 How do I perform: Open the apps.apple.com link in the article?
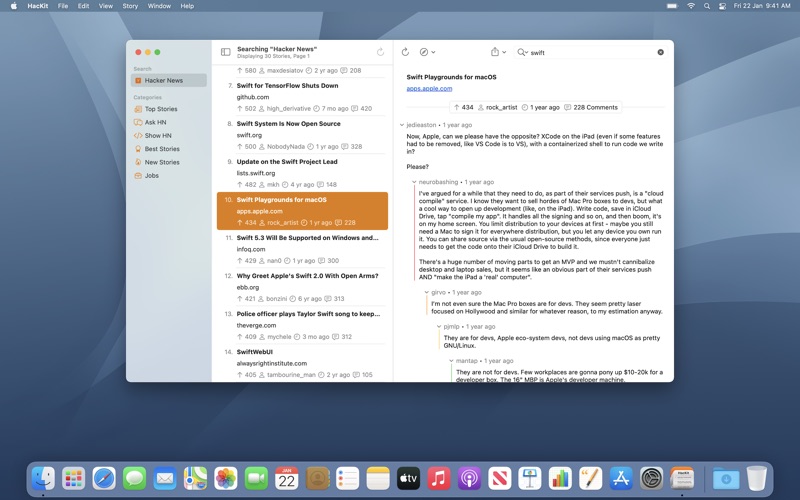point(429,88)
